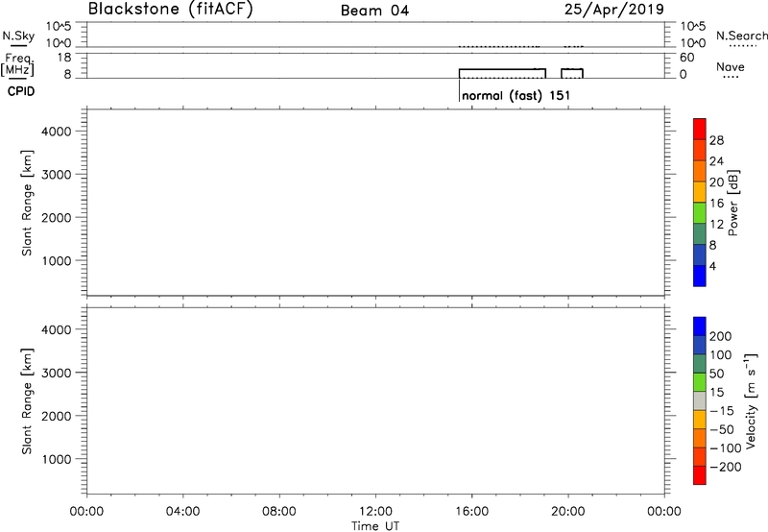Click the light green 15-50 velocity segment
768x532 pixels.
tap(700, 382)
